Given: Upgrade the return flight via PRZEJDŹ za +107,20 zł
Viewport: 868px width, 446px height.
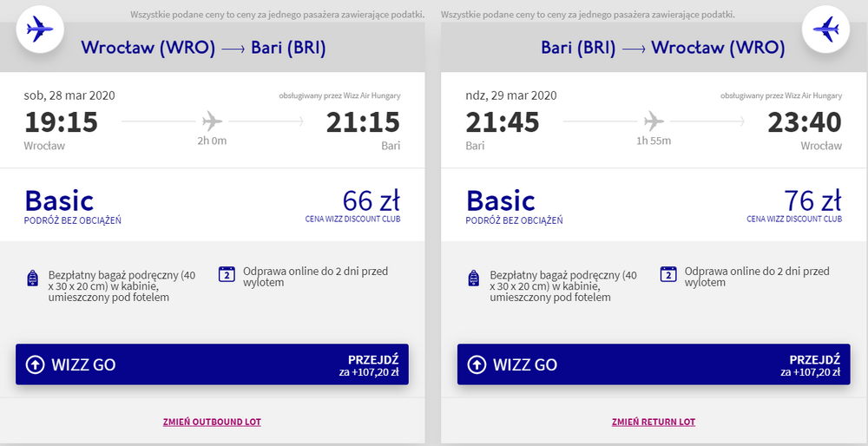Looking at the screenshot, I should 813,365.
